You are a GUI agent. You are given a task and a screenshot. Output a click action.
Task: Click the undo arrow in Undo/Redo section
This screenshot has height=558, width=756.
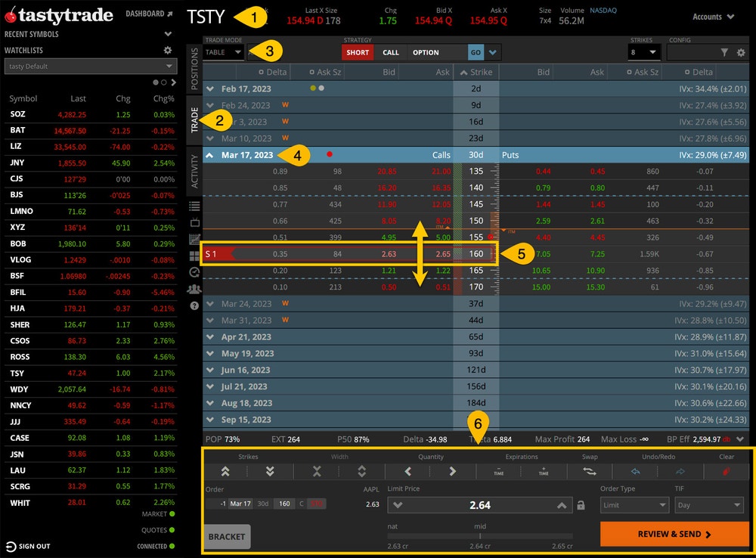coord(636,470)
